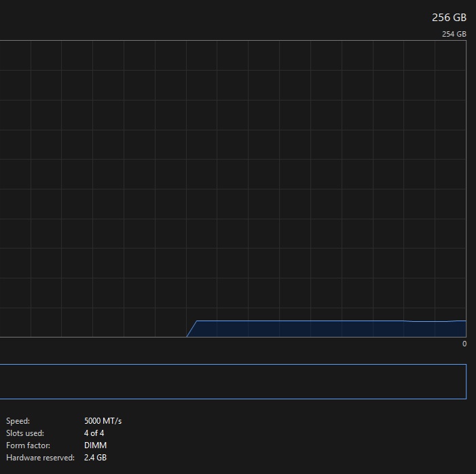Select the DIMM form factor value
The height and width of the screenshot is (474, 476).
click(95, 445)
